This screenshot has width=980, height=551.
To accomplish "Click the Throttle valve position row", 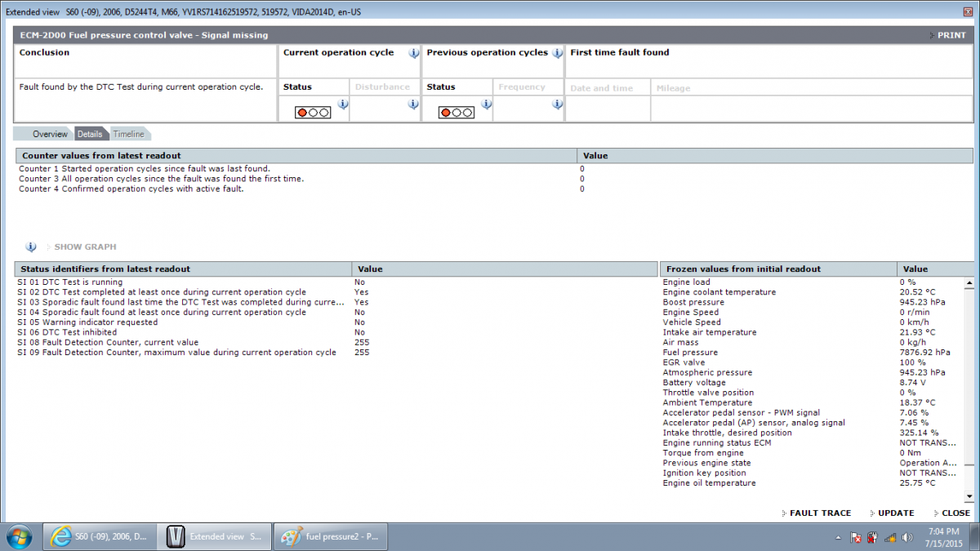I will pyautogui.click(x=812, y=393).
